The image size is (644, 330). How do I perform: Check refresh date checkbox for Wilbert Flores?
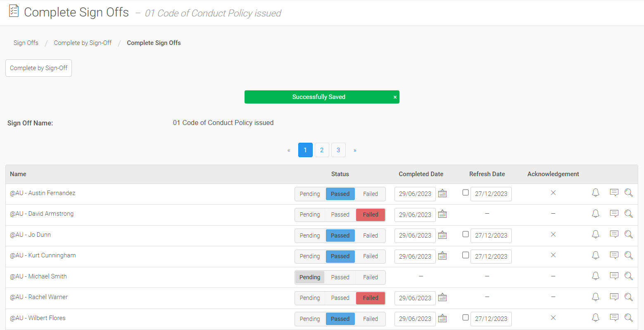click(466, 318)
